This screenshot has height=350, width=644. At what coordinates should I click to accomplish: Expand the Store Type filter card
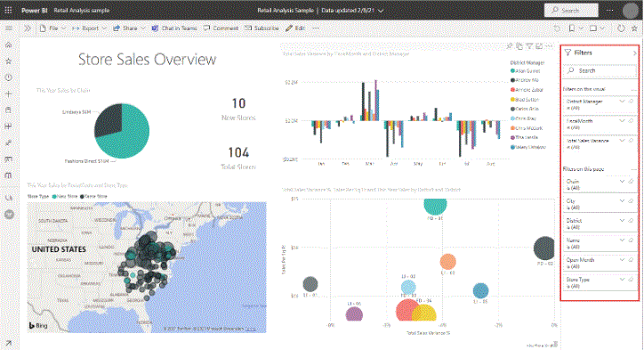tap(622, 280)
